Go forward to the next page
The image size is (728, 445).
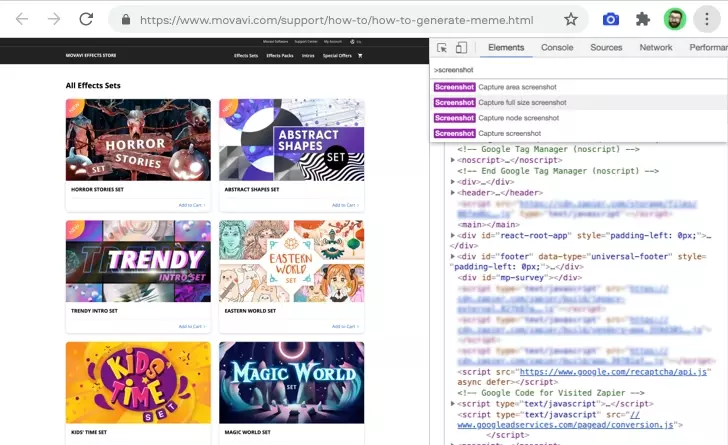54,19
